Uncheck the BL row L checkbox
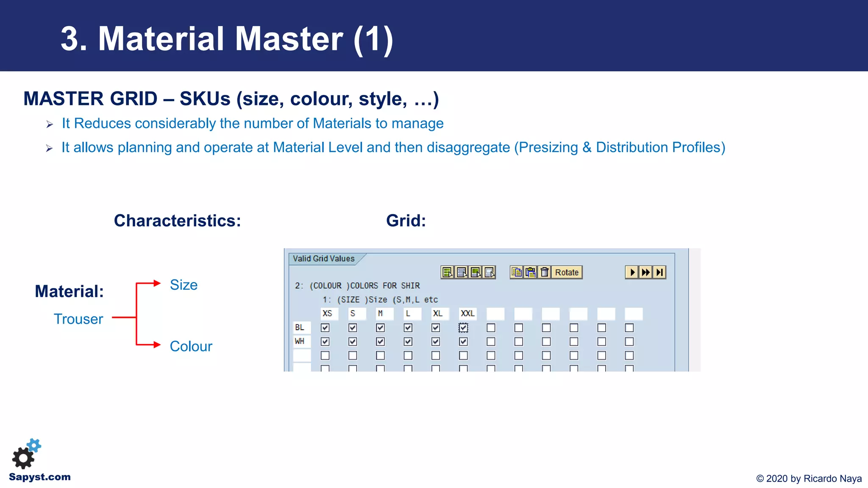The height and width of the screenshot is (488, 868). [x=408, y=328]
